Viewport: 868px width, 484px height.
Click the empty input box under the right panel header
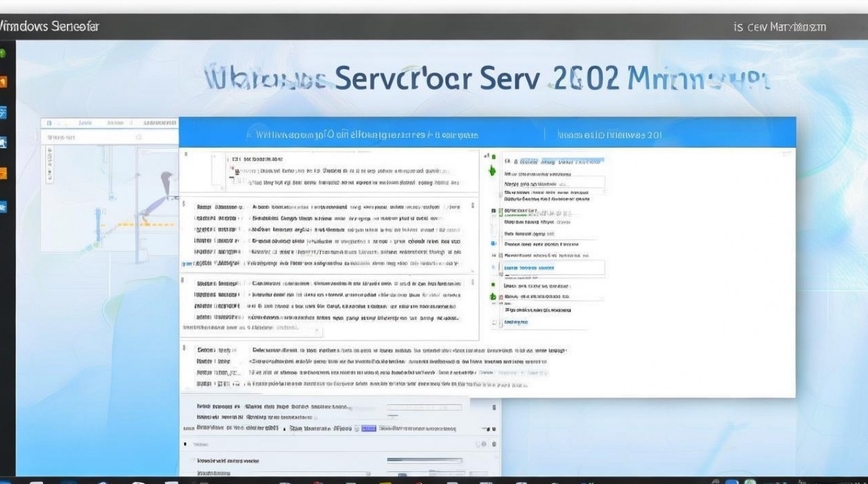(x=554, y=183)
